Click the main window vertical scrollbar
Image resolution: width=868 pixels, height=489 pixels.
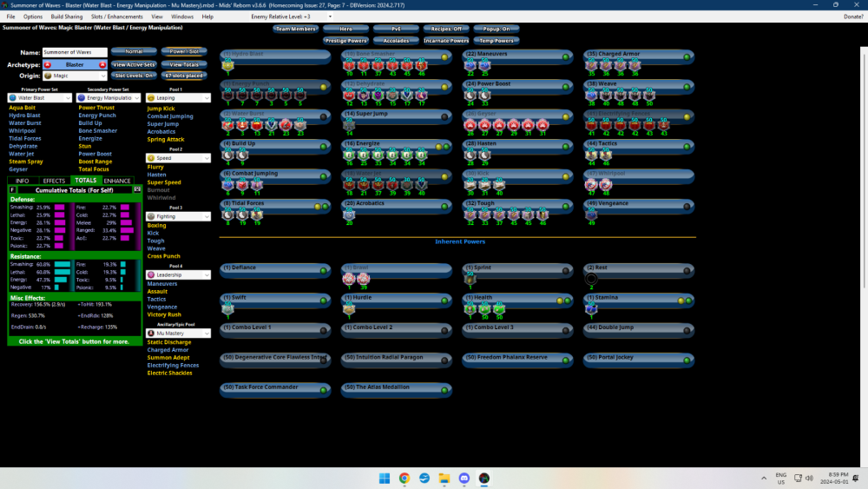865,254
